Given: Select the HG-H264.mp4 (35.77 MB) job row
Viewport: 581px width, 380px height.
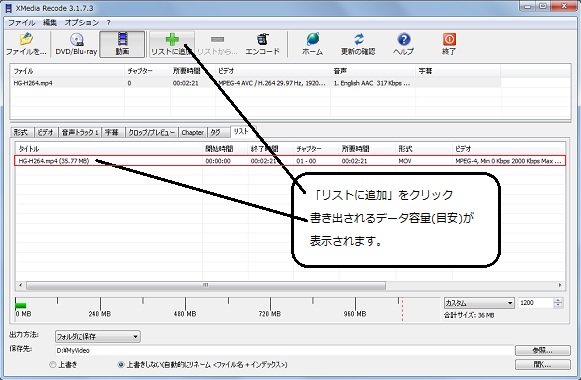Looking at the screenshot, I should [290, 161].
